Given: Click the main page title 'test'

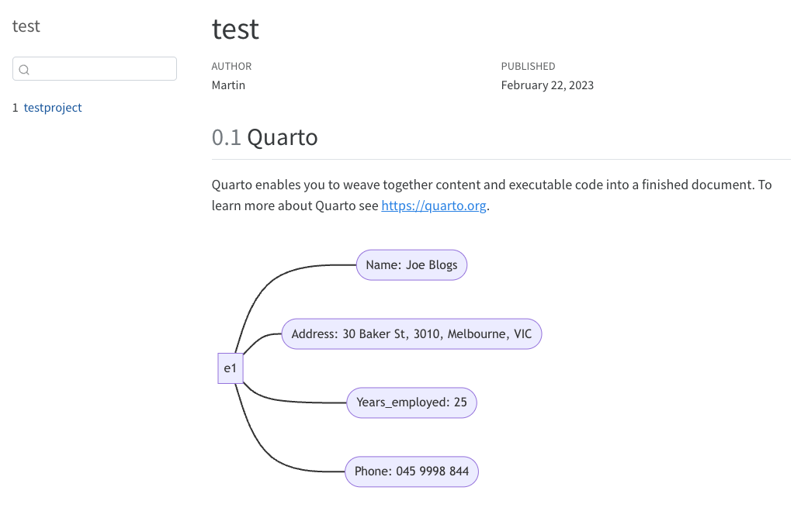Looking at the screenshot, I should tap(235, 29).
